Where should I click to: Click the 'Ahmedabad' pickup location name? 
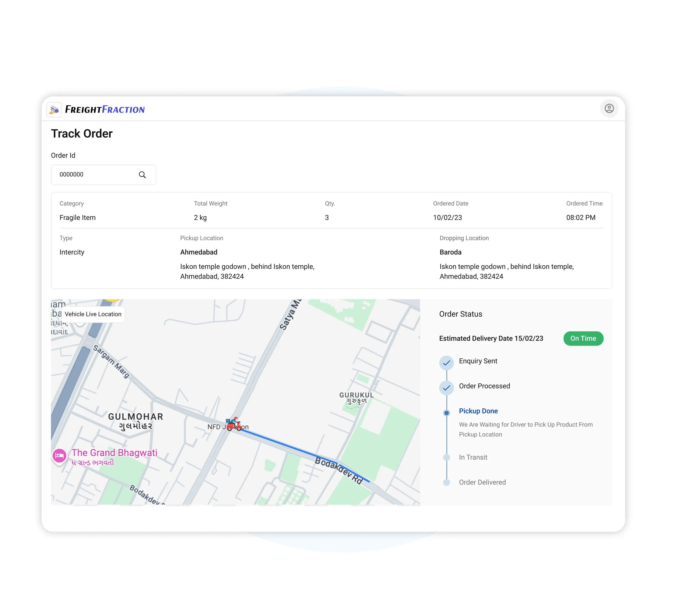pyautogui.click(x=199, y=252)
